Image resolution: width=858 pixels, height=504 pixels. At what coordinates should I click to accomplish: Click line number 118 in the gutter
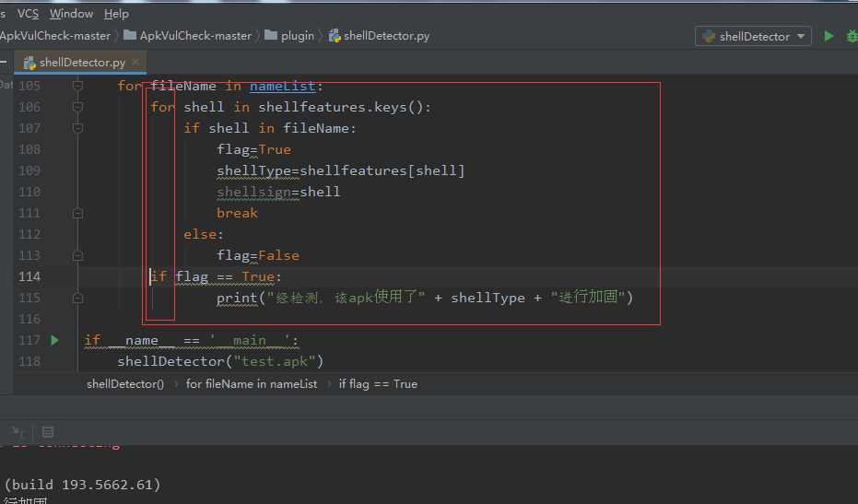click(29, 361)
